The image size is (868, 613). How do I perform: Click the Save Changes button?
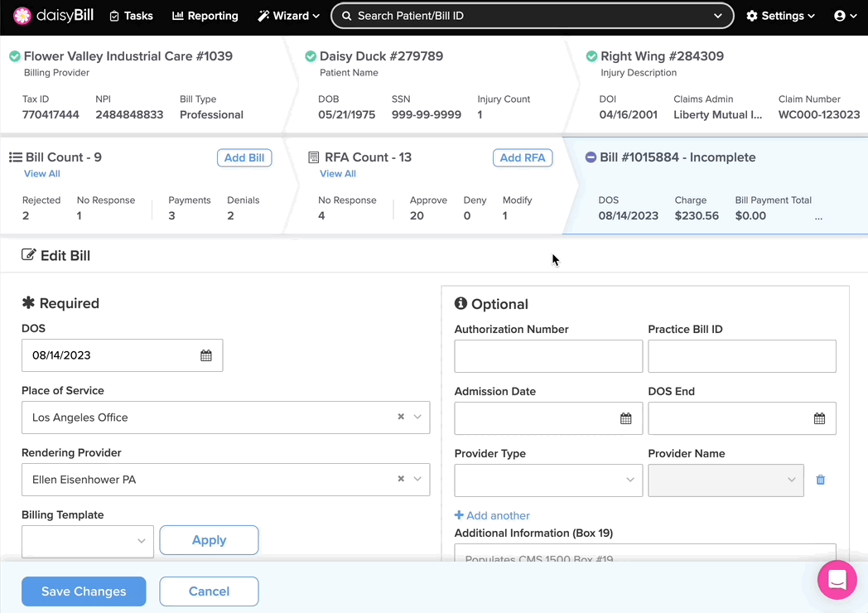[84, 591]
